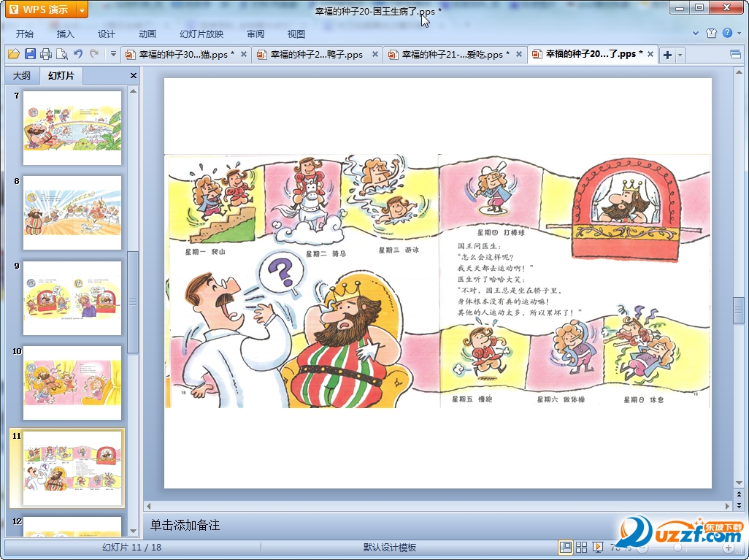
Task: Select slide 8 thumbnail
Action: tap(72, 212)
